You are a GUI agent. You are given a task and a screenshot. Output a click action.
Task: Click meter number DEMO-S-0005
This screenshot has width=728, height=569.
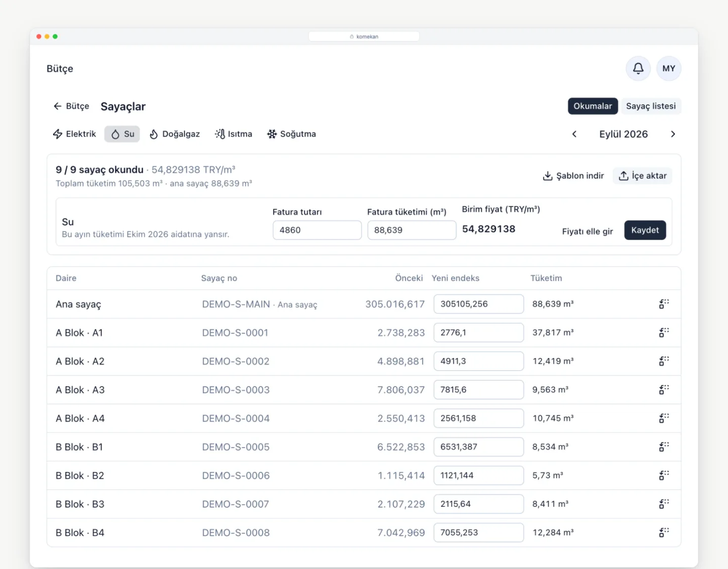[236, 447]
